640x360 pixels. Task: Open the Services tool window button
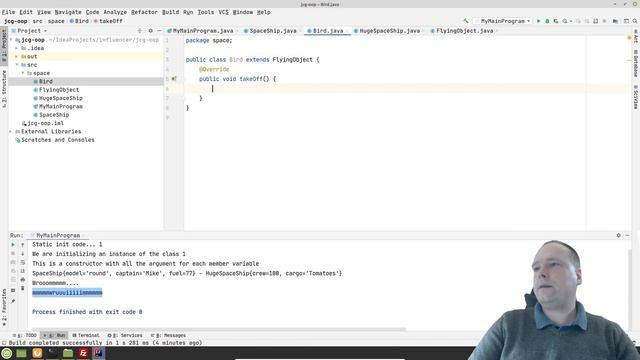[x=125, y=335]
